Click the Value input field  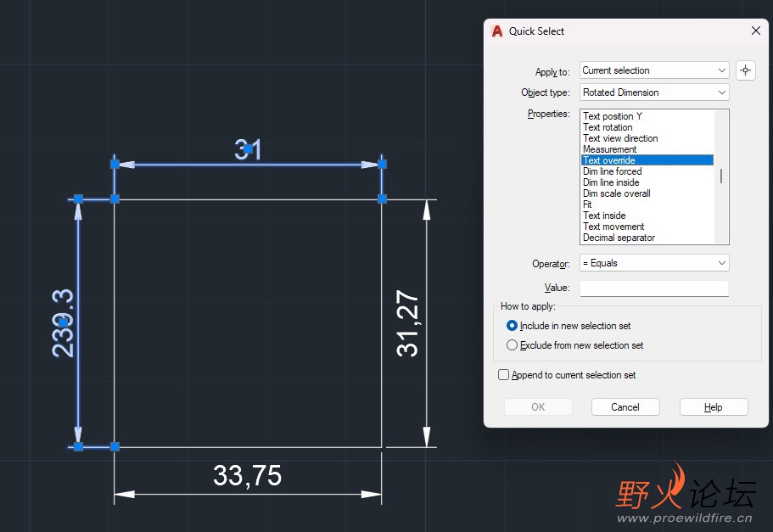coord(654,288)
